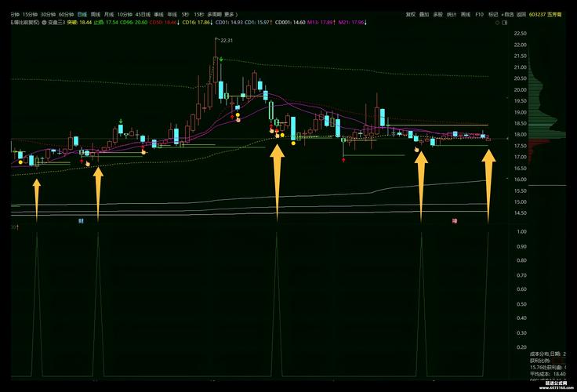577x392 pixels.
Task: Click the 止损: 17.54 indicator value
Action: pos(106,23)
